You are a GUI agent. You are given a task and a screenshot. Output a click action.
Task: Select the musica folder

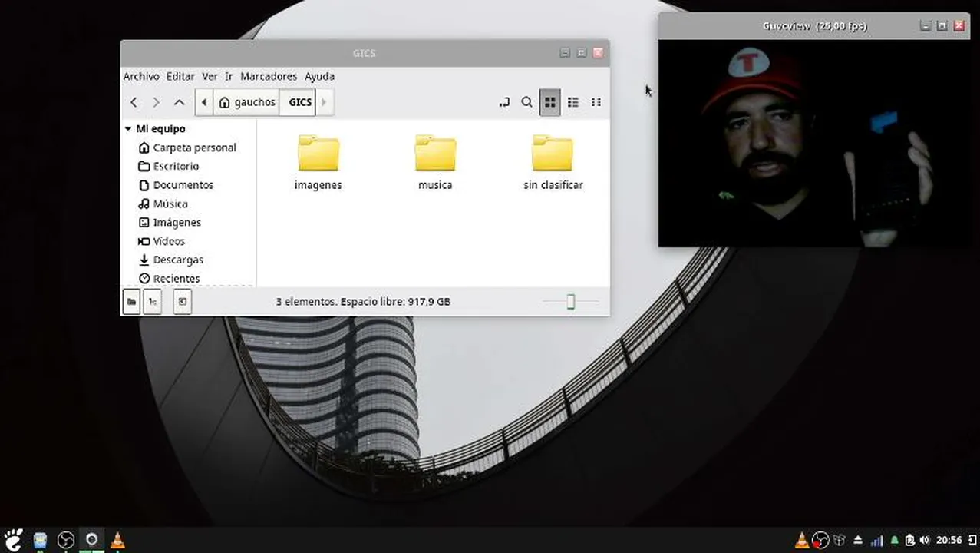point(435,162)
